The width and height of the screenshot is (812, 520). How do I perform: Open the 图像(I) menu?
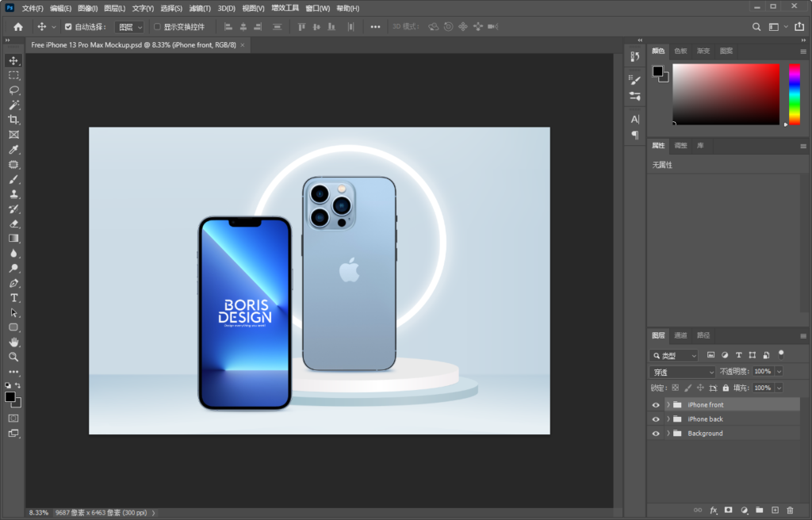[87, 8]
